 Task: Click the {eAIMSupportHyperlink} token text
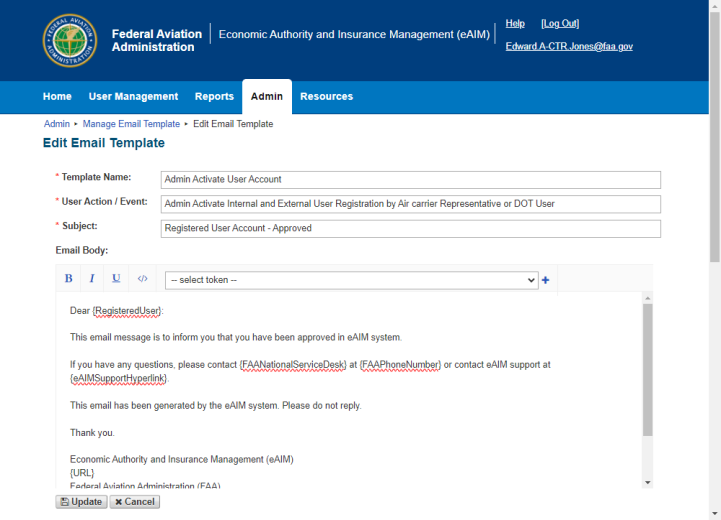point(119,378)
